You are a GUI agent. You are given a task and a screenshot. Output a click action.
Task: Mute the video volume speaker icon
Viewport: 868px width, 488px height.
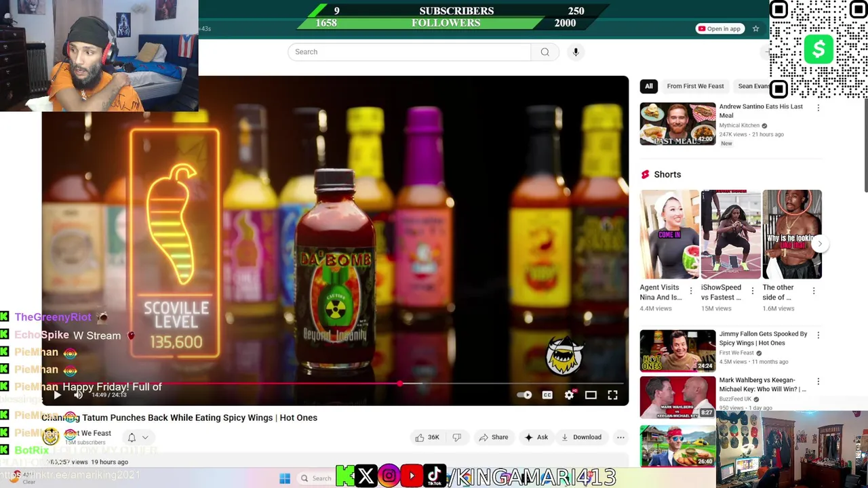pyautogui.click(x=78, y=395)
